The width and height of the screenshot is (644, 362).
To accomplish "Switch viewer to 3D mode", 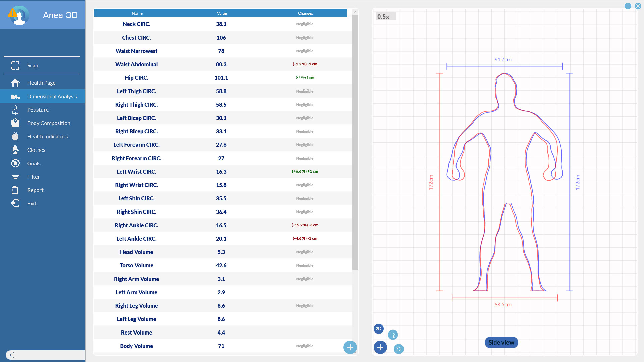I will pos(398,349).
